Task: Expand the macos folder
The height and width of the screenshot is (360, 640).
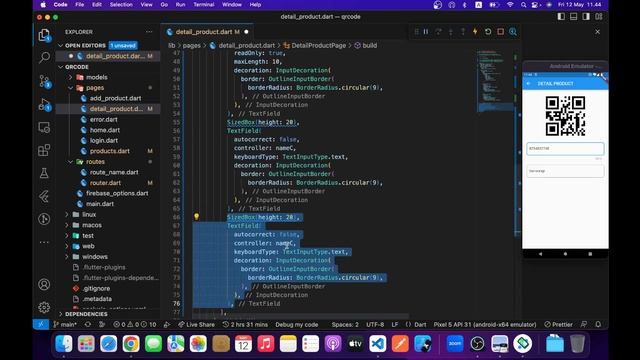Action: point(92,225)
